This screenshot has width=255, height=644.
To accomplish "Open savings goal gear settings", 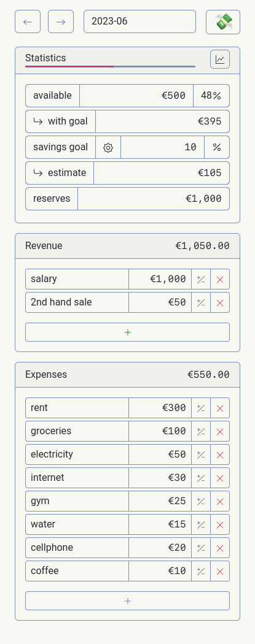I will point(108,147).
